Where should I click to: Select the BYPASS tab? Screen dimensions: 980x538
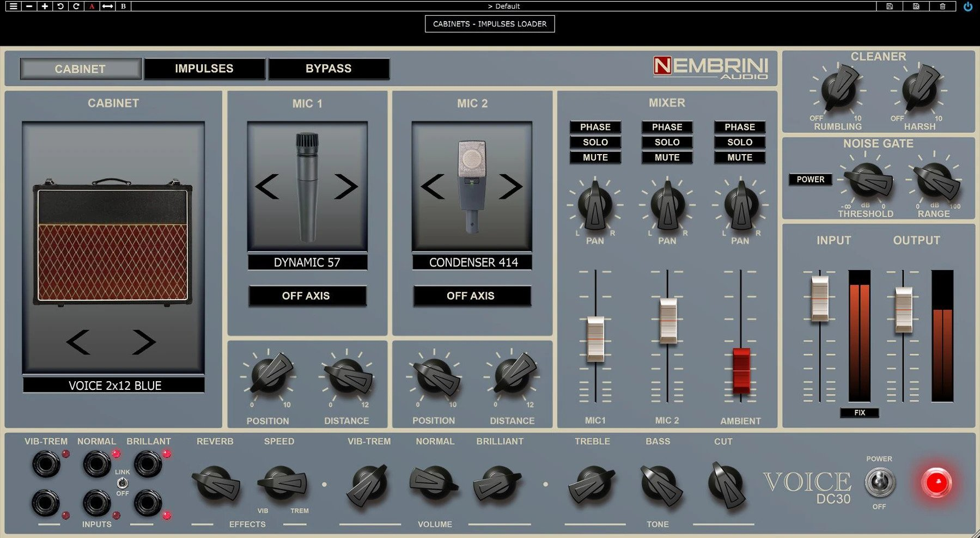tap(328, 69)
